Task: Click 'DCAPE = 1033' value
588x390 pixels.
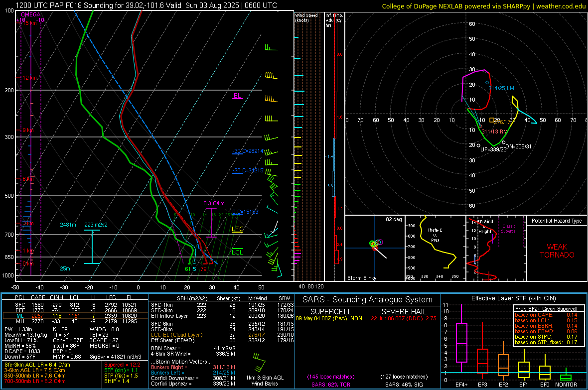Action: (x=22, y=351)
